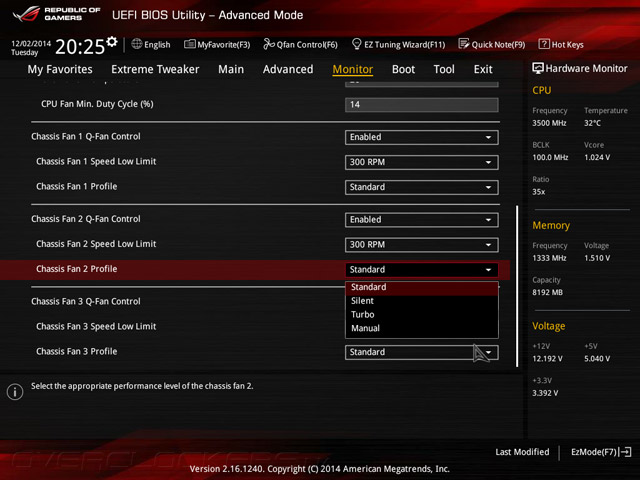
Task: Expand Chassis Fan 1 Q-Fan Control dropdown
Action: (x=421, y=138)
